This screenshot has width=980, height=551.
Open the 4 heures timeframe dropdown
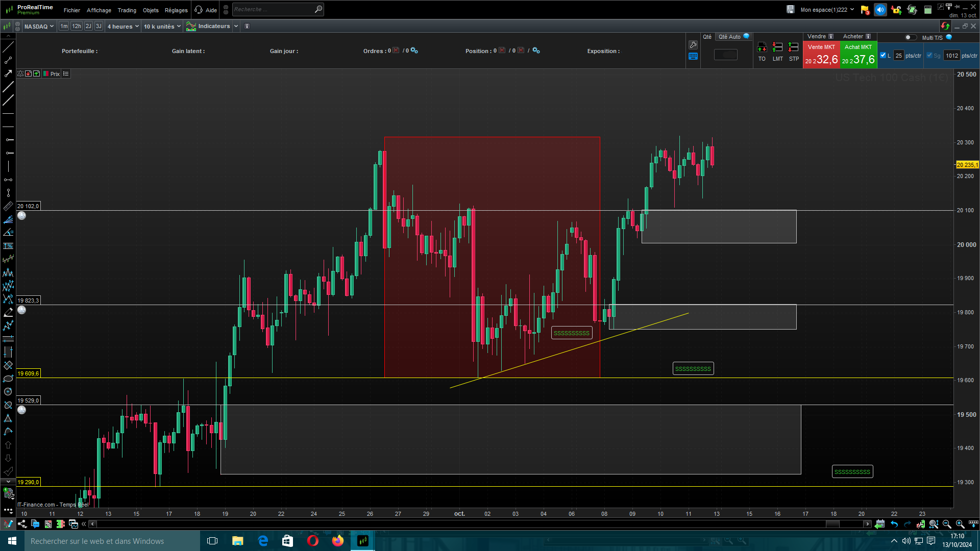coord(122,27)
